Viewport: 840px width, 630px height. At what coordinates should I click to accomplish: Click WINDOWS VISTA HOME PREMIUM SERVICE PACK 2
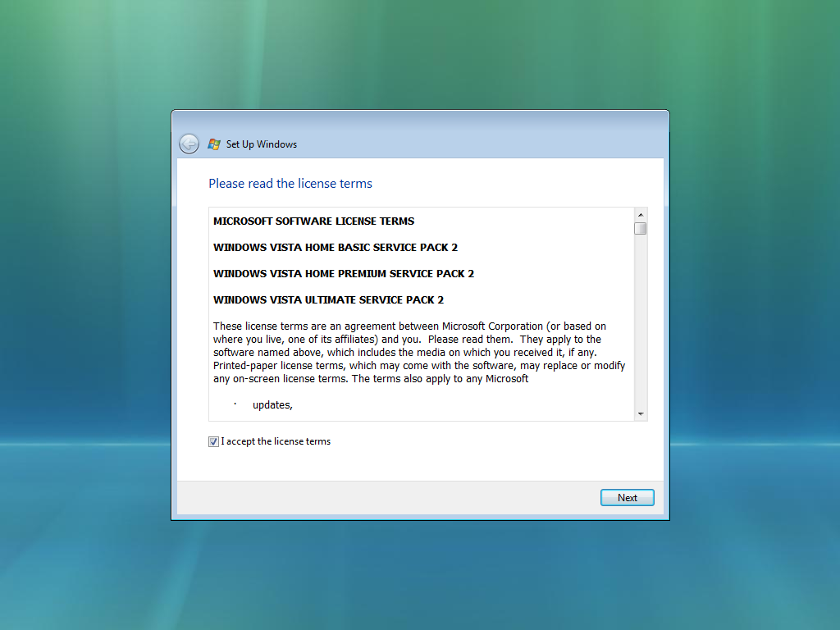coord(344,274)
